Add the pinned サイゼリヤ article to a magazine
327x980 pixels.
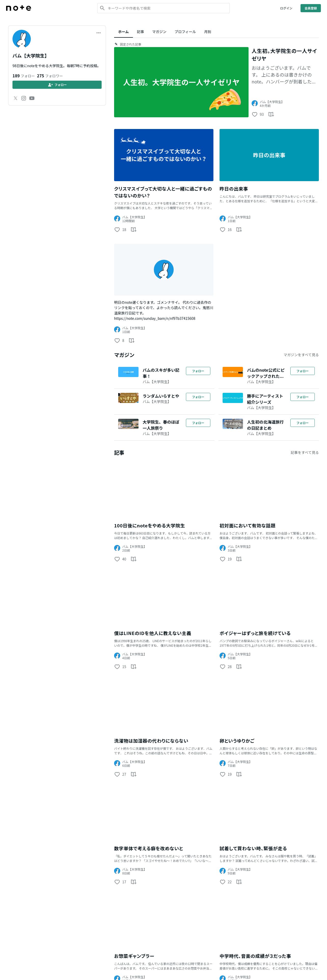point(271,114)
